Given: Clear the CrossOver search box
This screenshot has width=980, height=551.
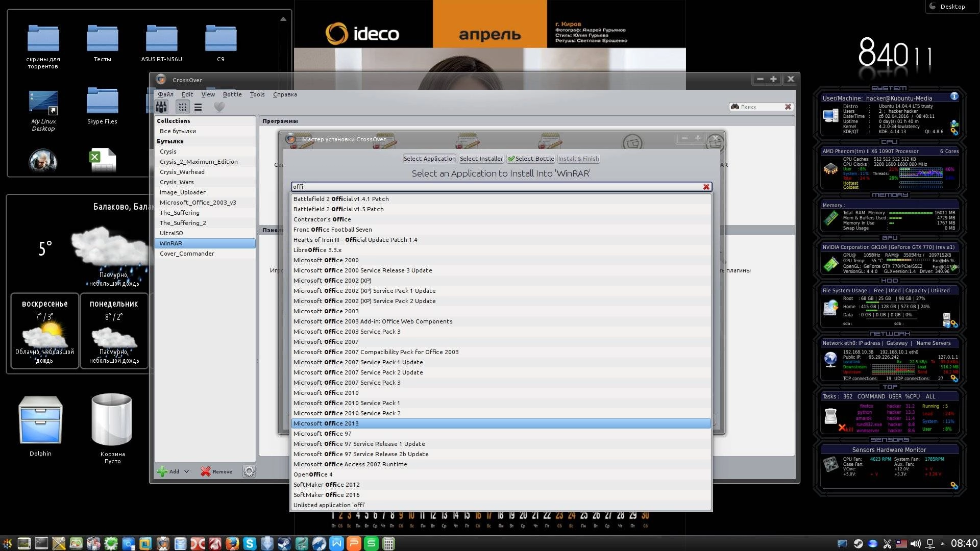Looking at the screenshot, I should (x=788, y=107).
